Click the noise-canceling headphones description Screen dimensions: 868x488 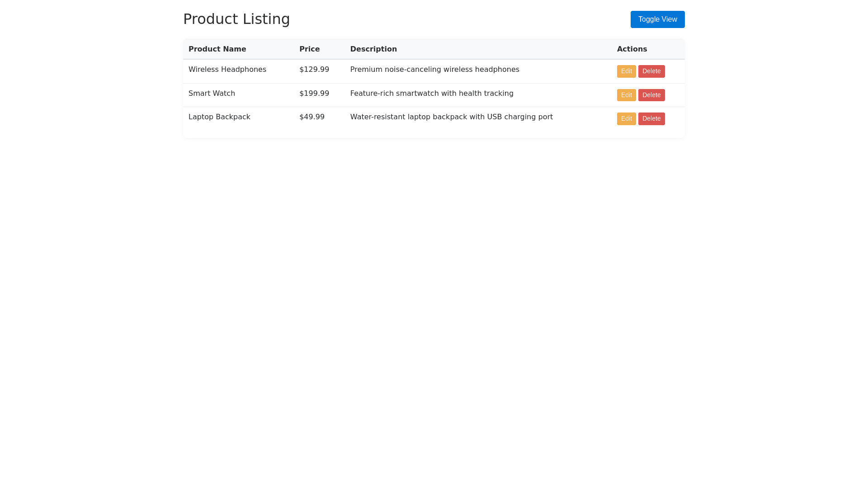(434, 70)
